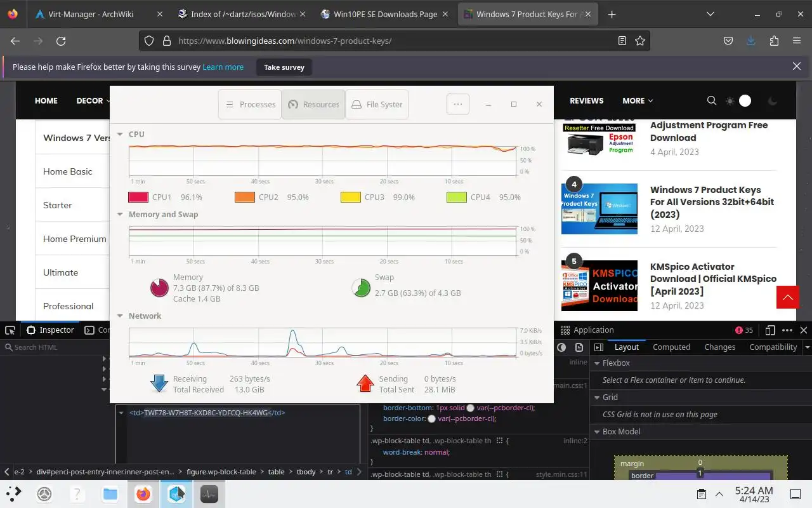Open a new Firefox tab
The width and height of the screenshot is (812, 508).
(612, 14)
